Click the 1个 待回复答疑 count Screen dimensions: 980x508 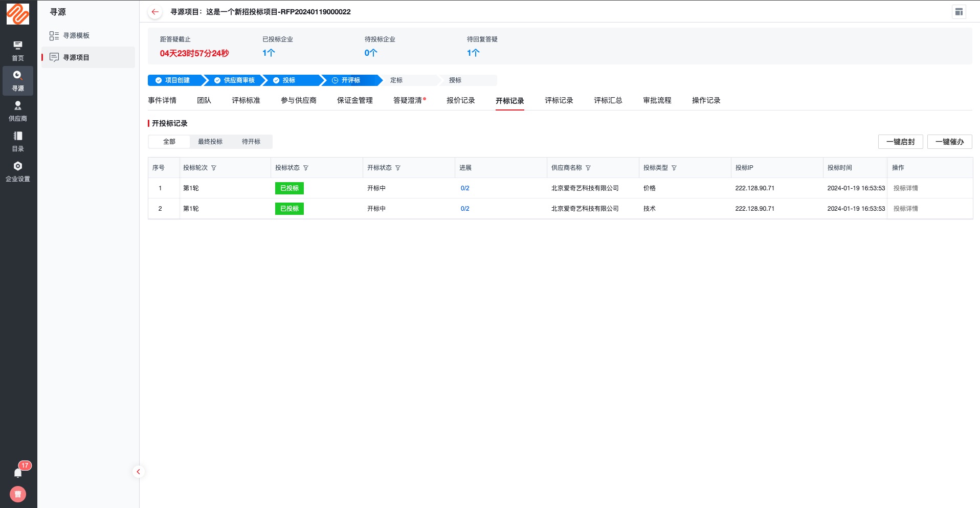(473, 53)
